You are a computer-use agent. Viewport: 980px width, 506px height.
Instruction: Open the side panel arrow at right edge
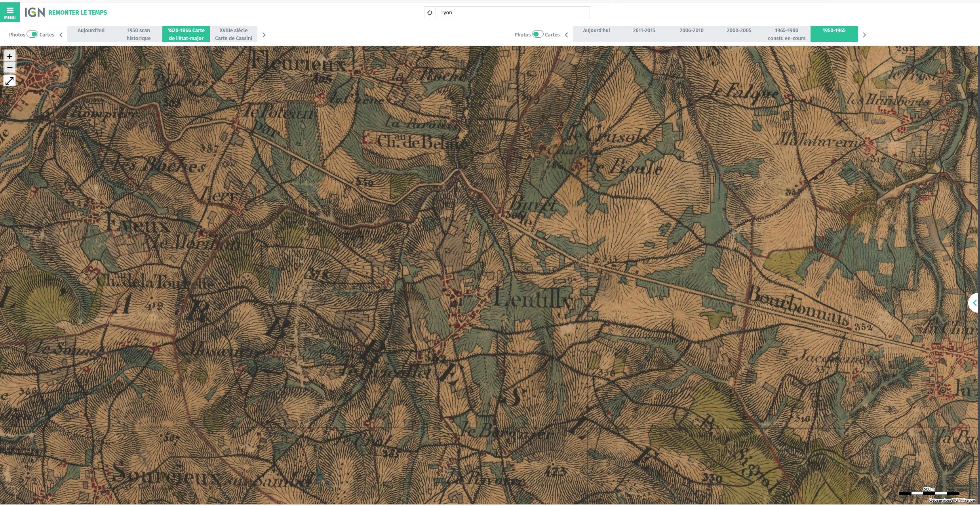[x=974, y=303]
